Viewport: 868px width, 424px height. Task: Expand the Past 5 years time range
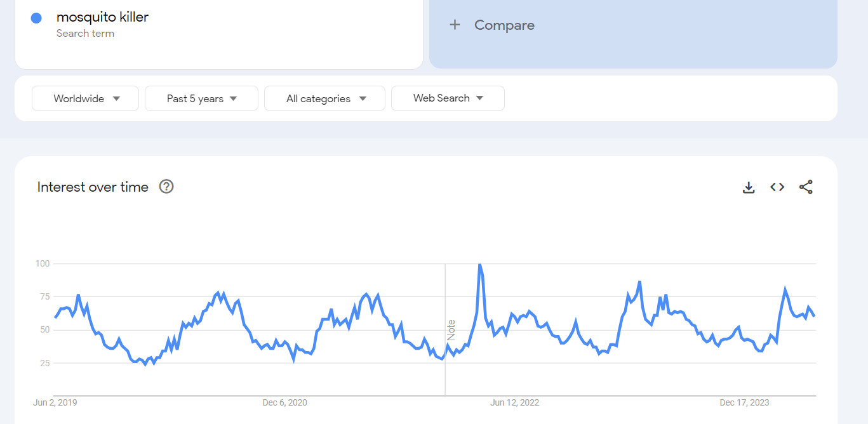[x=201, y=98]
